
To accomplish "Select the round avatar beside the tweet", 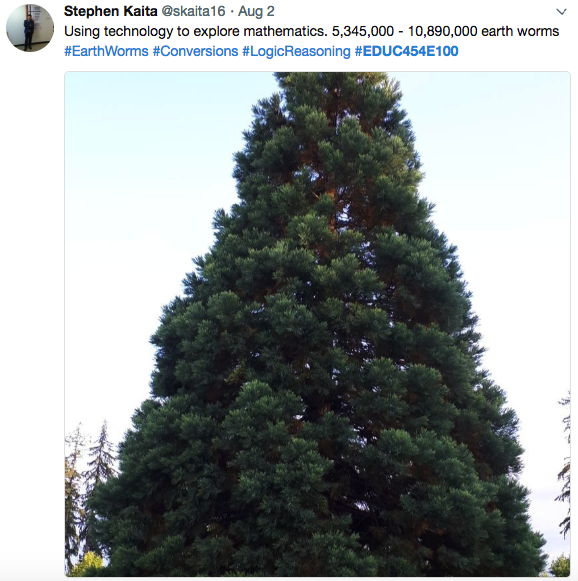I will pyautogui.click(x=30, y=28).
